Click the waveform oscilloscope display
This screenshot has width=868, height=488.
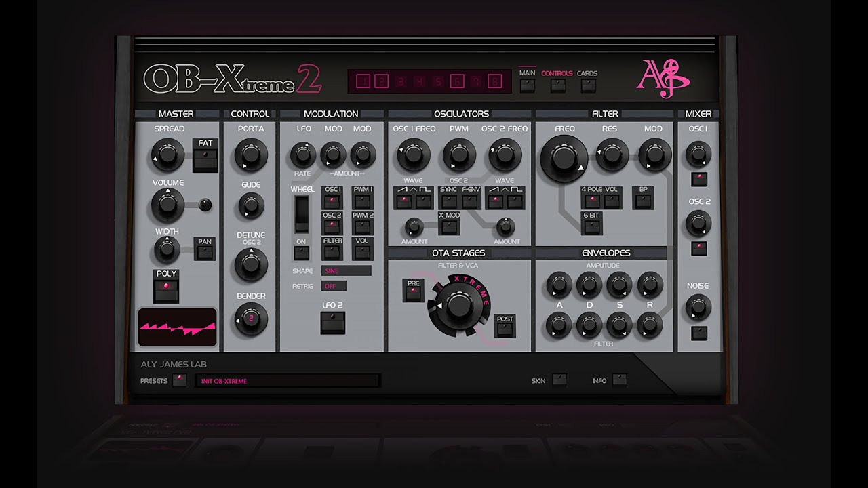[177, 327]
